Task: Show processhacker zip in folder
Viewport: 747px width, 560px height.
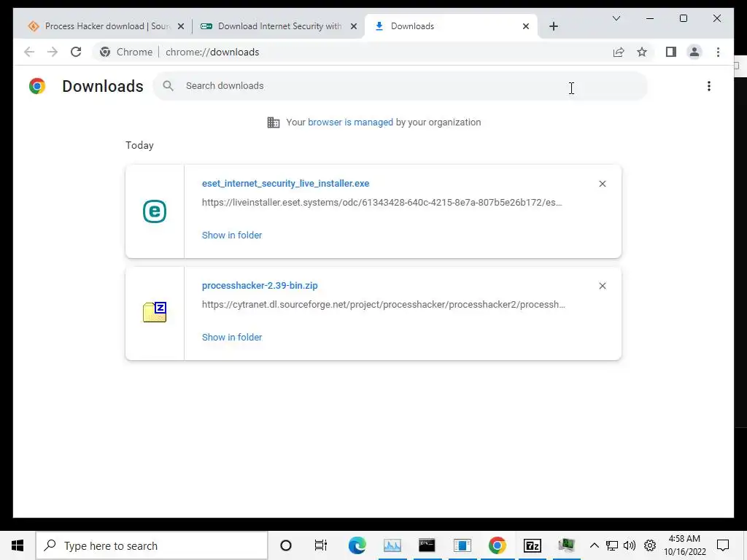Action: 231,337
